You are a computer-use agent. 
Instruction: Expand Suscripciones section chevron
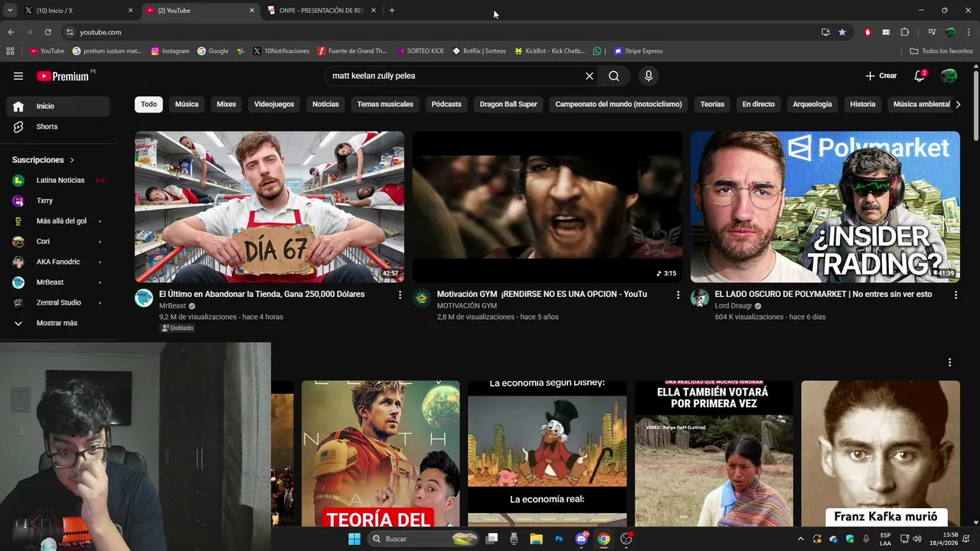(72, 160)
